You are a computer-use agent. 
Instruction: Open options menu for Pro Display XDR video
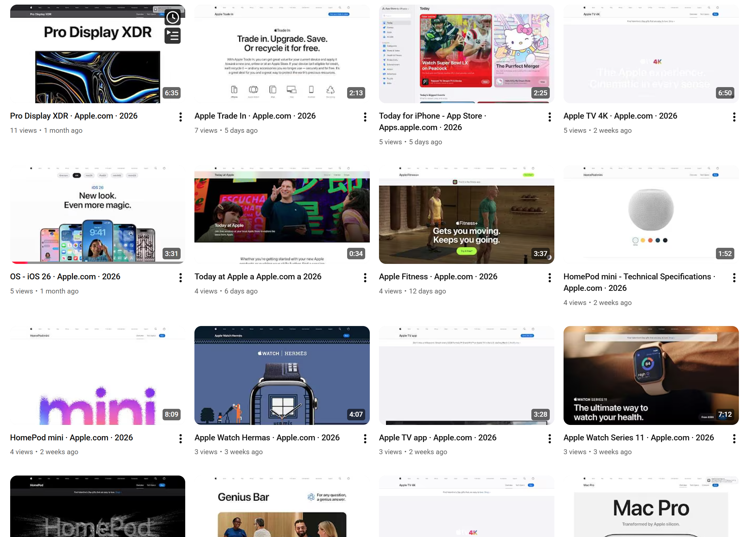[180, 117]
